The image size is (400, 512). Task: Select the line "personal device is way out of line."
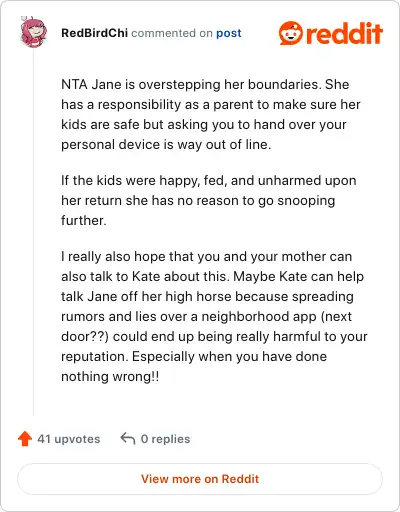pos(166,145)
